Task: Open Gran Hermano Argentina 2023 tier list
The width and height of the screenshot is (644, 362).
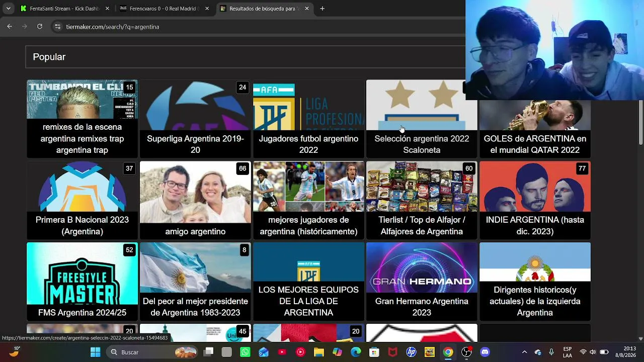Action: (422, 282)
